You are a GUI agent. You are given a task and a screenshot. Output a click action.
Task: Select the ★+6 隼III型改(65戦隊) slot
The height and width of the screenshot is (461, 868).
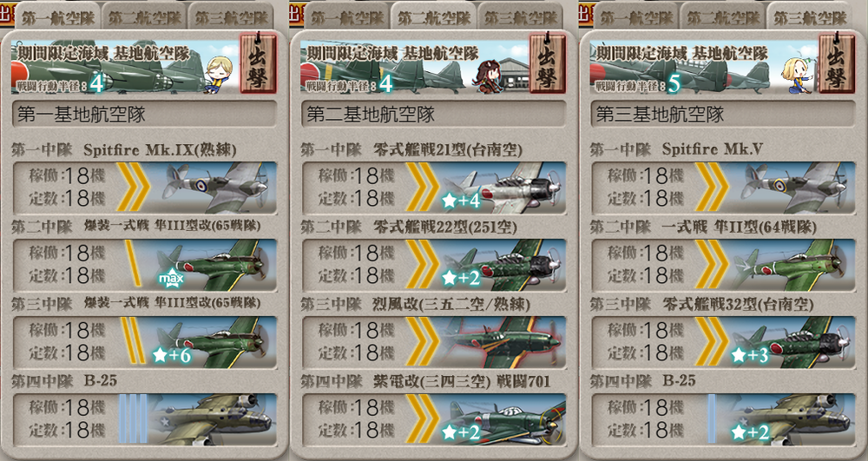click(x=144, y=341)
